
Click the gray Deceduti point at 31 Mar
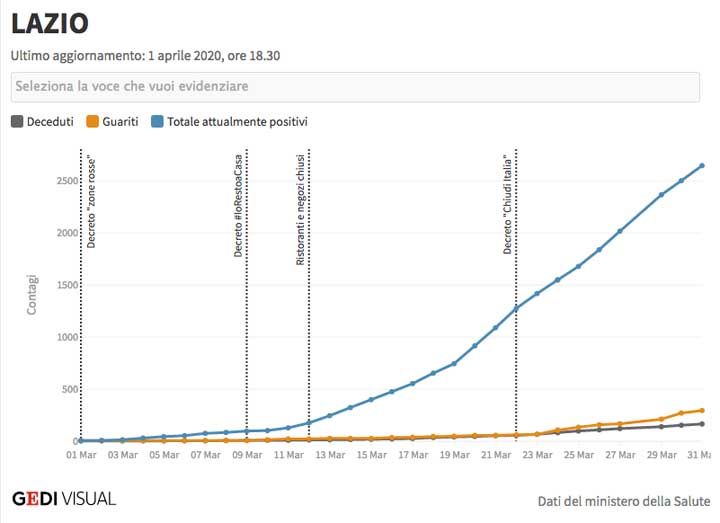pyautogui.click(x=702, y=424)
